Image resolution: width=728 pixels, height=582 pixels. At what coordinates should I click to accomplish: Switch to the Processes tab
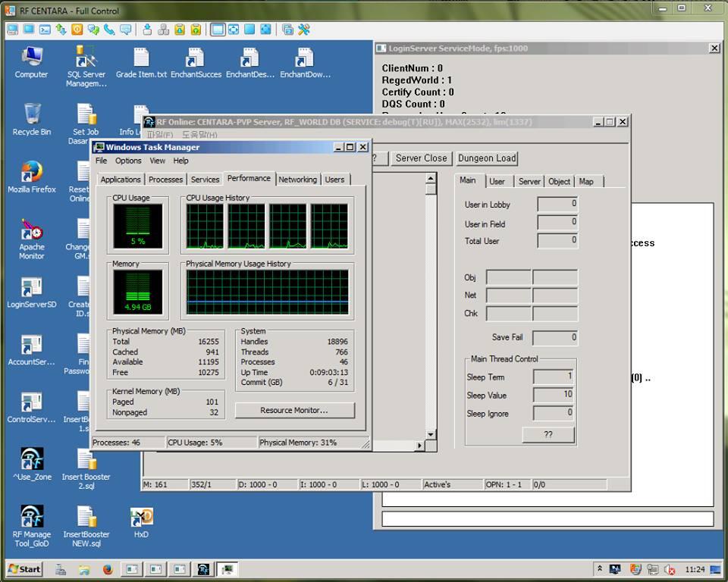tap(166, 180)
